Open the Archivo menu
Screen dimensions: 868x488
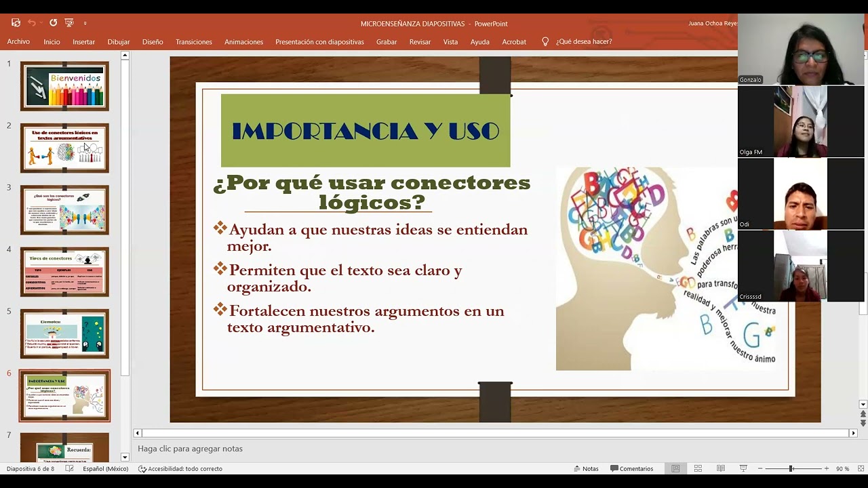tap(18, 41)
